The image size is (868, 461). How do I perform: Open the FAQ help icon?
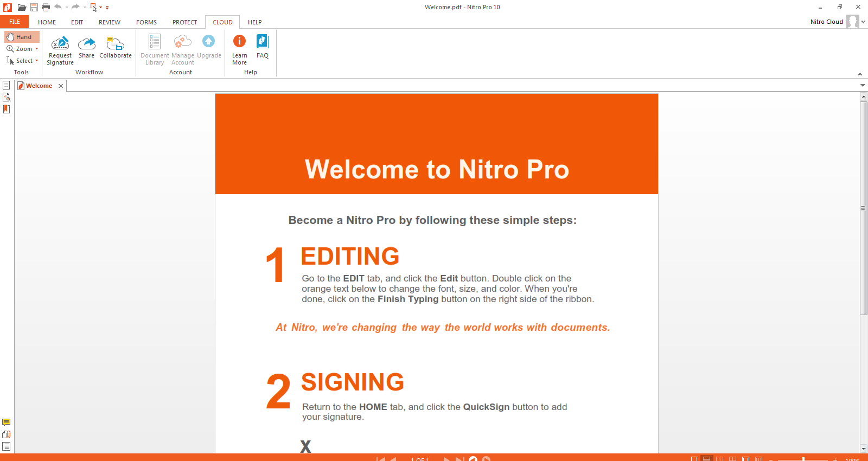[263, 47]
